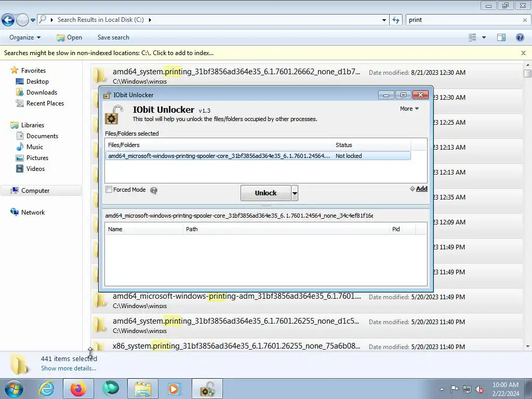Dismiss the yellow information bar
Image resolution: width=532 pixels, height=399 pixels.
click(523, 53)
